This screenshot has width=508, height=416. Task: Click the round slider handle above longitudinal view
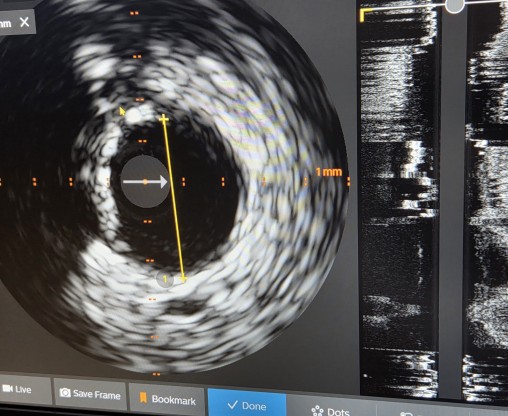click(x=455, y=4)
